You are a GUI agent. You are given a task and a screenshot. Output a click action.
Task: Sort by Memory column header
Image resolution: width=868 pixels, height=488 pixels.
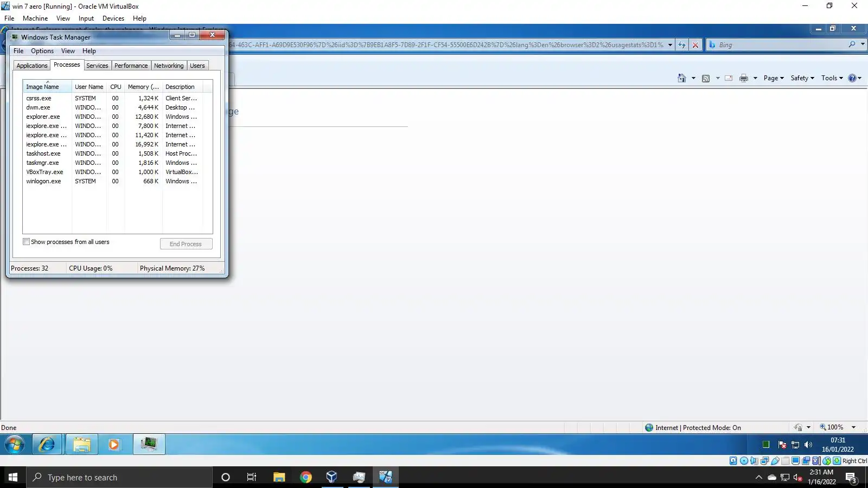point(143,87)
